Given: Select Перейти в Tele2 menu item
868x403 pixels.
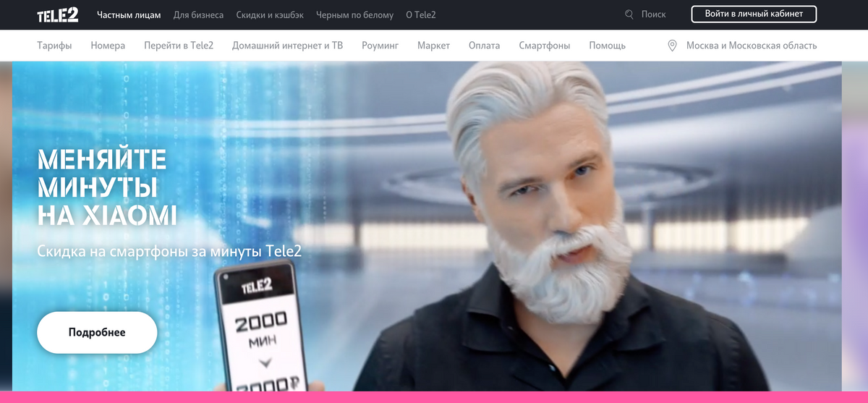Looking at the screenshot, I should click(179, 46).
